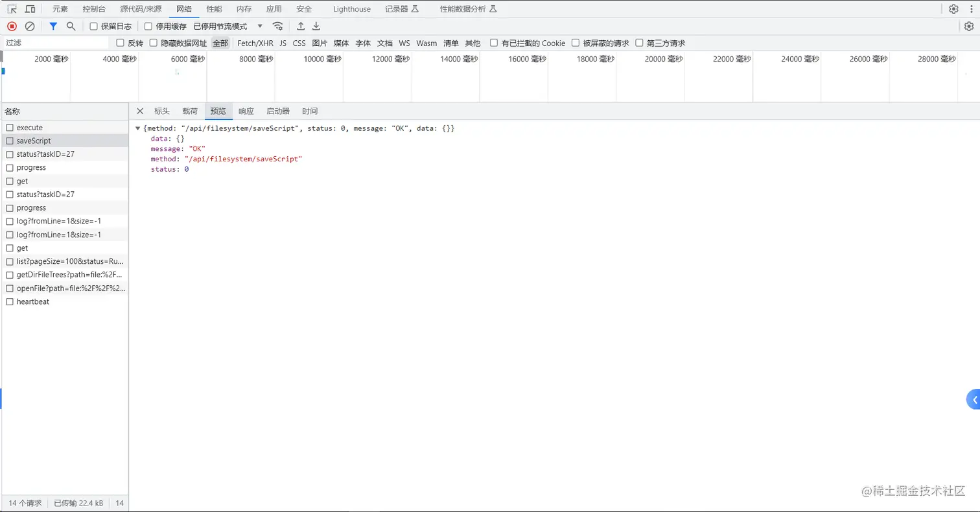Filter requests by Fetch/XHR type
This screenshot has width=980, height=512.
[x=255, y=43]
